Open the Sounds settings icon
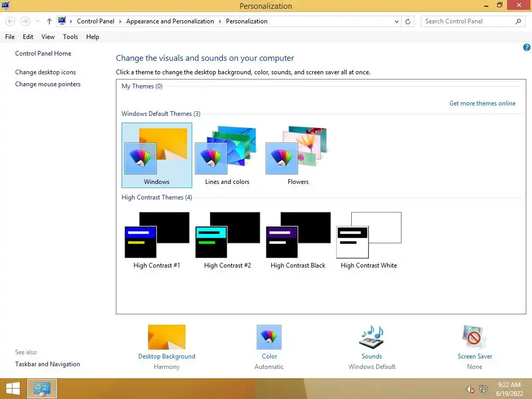The height and width of the screenshot is (399, 532). click(x=371, y=337)
